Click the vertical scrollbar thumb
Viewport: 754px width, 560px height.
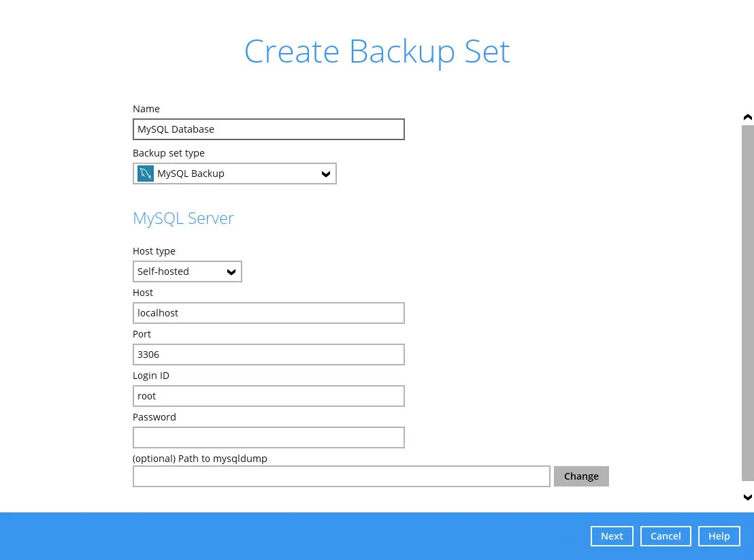click(747, 303)
